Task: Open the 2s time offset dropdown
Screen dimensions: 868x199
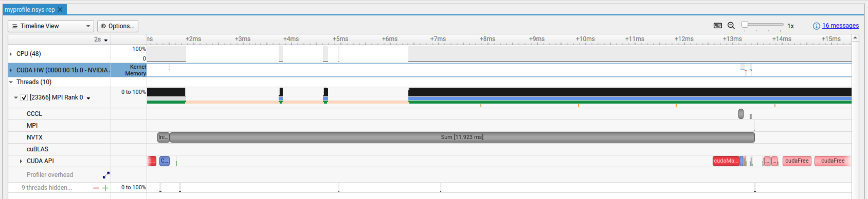Action: pos(101,40)
